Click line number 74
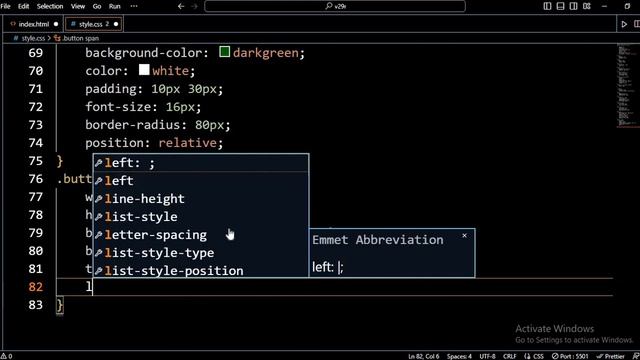Image resolution: width=640 pixels, height=360 pixels. pos(36,142)
